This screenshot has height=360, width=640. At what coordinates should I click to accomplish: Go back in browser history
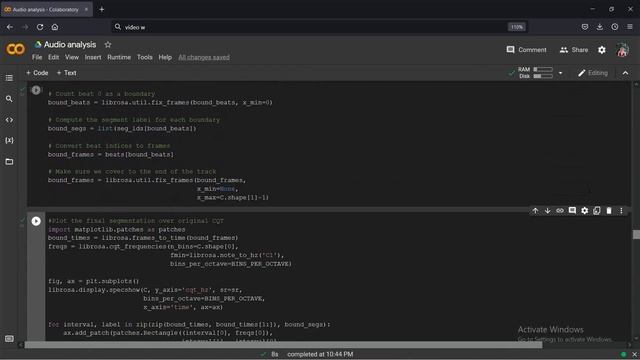pos(10,27)
